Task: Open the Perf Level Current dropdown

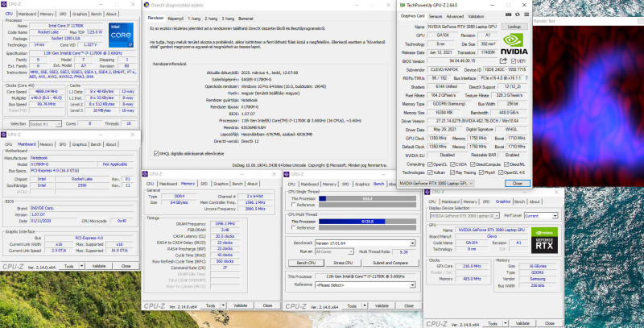Action: coord(540,215)
